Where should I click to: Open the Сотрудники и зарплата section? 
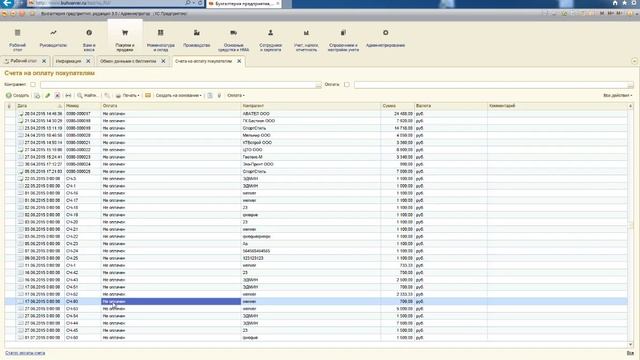tap(270, 40)
